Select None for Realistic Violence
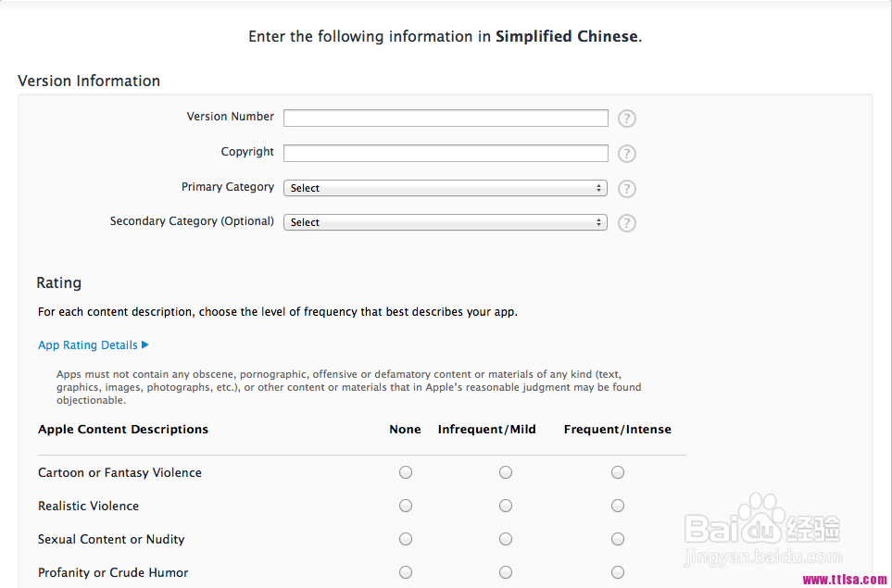892x588 pixels. click(406, 506)
